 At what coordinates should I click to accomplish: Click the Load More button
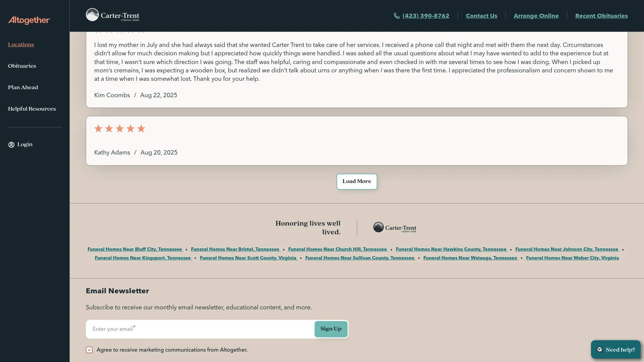(357, 181)
